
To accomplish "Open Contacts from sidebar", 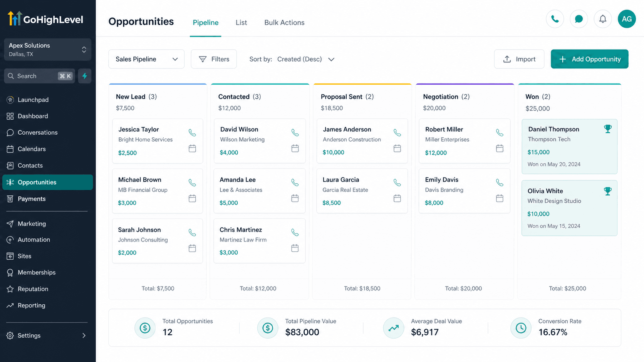I will [x=48, y=165].
